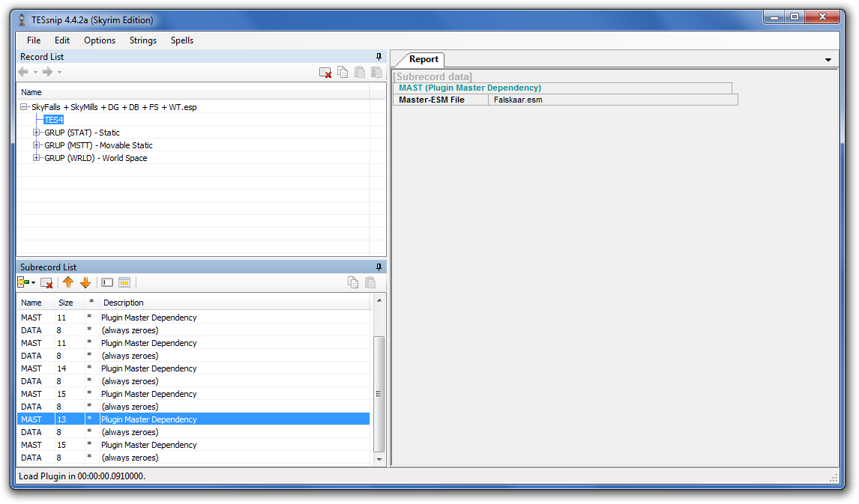
Task: Delete the selected subrecord with red X icon
Action: click(46, 282)
